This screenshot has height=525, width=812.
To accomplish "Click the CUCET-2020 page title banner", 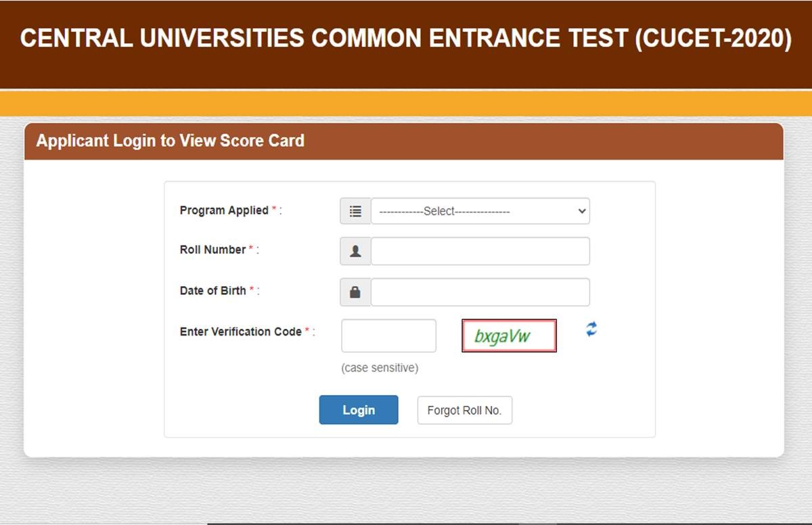I will pyautogui.click(x=405, y=39).
